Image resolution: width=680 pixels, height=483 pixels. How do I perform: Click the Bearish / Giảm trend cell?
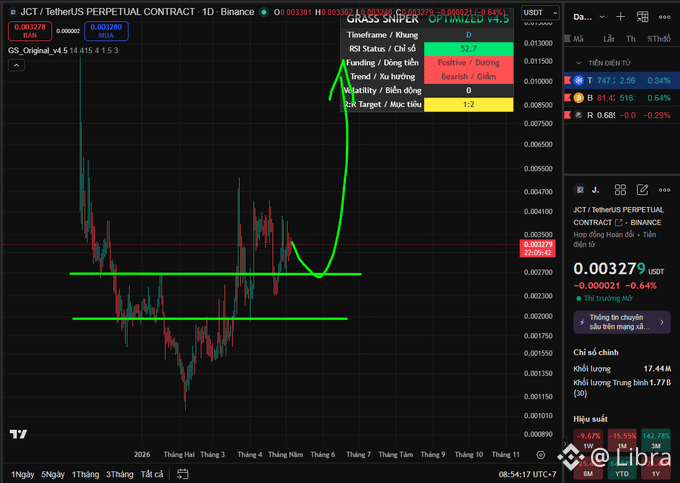pos(468,77)
